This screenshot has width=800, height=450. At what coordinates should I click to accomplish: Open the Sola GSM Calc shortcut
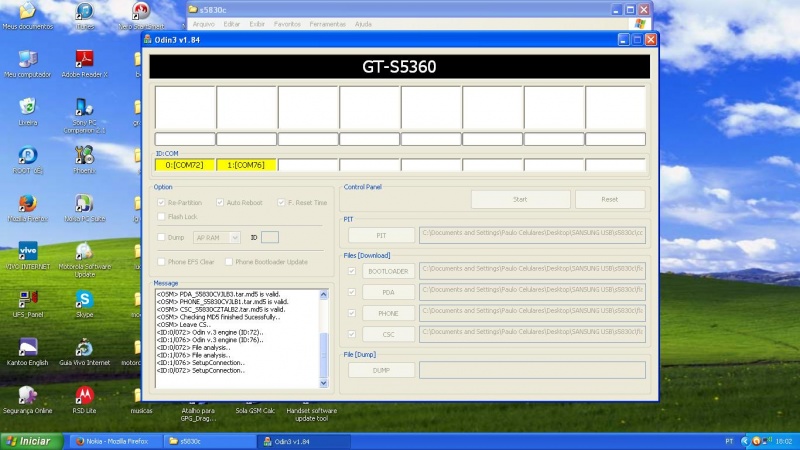(x=255, y=410)
